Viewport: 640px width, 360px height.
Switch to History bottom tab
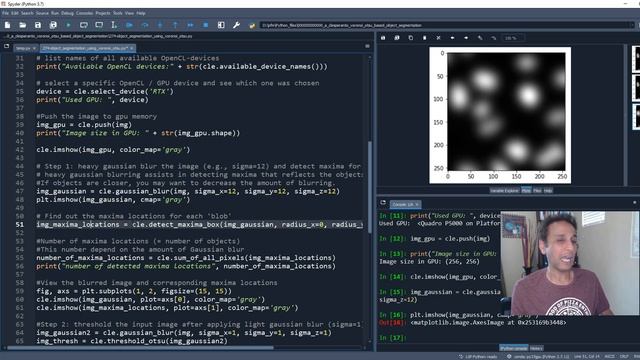click(x=536, y=348)
